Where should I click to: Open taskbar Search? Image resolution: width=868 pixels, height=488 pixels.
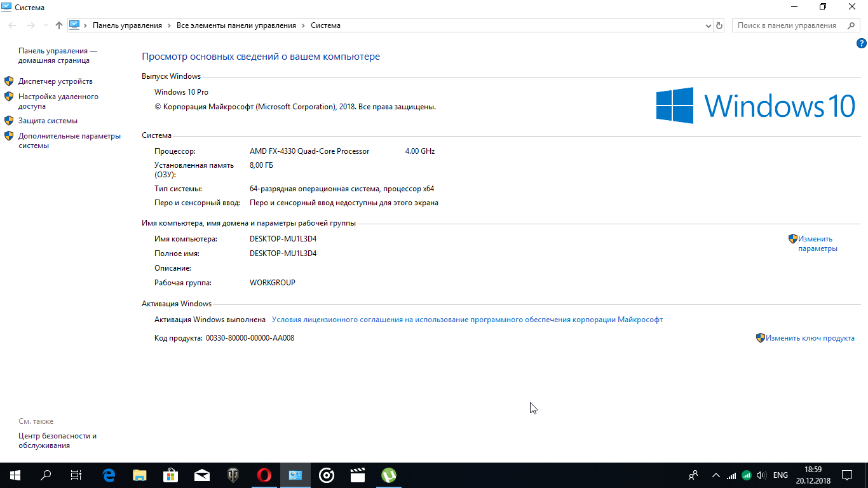click(46, 475)
